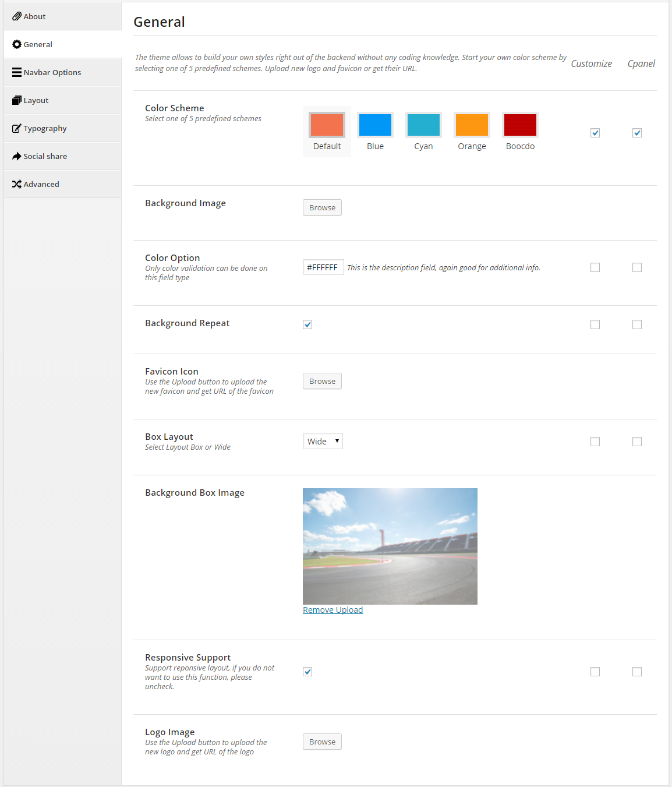672x787 pixels.
Task: Open the Navbar Options tab
Action: [63, 72]
